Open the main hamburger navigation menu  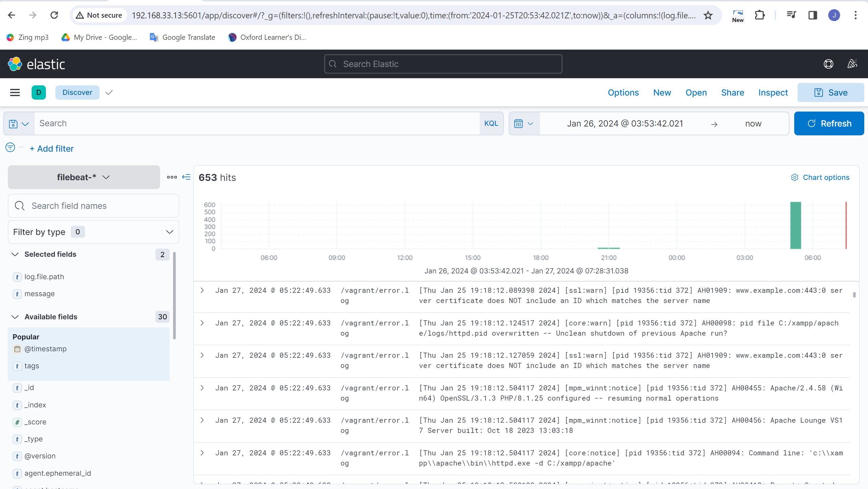(15, 92)
